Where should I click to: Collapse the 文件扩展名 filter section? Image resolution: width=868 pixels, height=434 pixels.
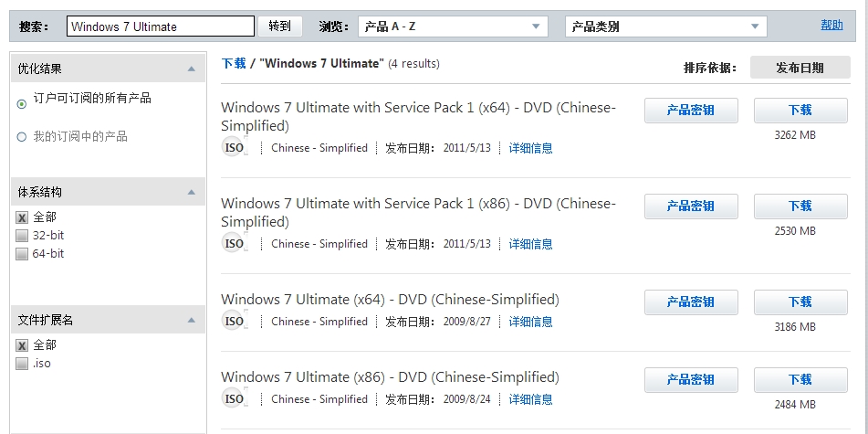tap(190, 320)
